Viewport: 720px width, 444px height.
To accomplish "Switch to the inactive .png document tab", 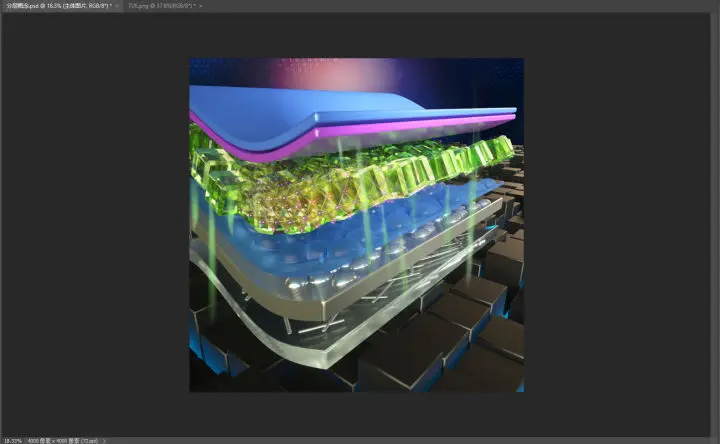I will [x=162, y=6].
